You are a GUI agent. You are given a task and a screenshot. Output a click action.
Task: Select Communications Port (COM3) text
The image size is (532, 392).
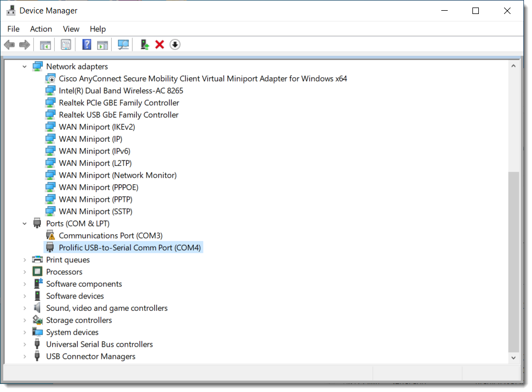click(x=111, y=236)
